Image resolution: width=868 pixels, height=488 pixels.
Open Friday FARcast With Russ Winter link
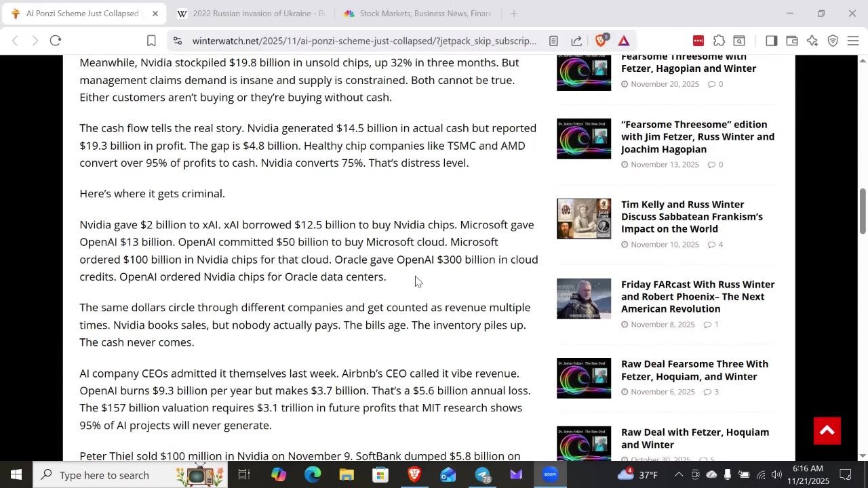point(698,296)
